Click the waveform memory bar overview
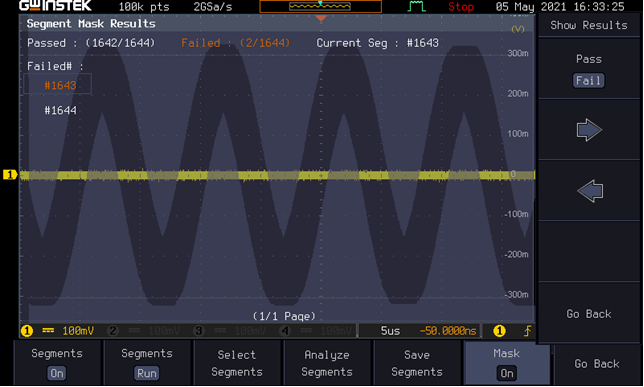The height and width of the screenshot is (387, 644). [x=320, y=7]
